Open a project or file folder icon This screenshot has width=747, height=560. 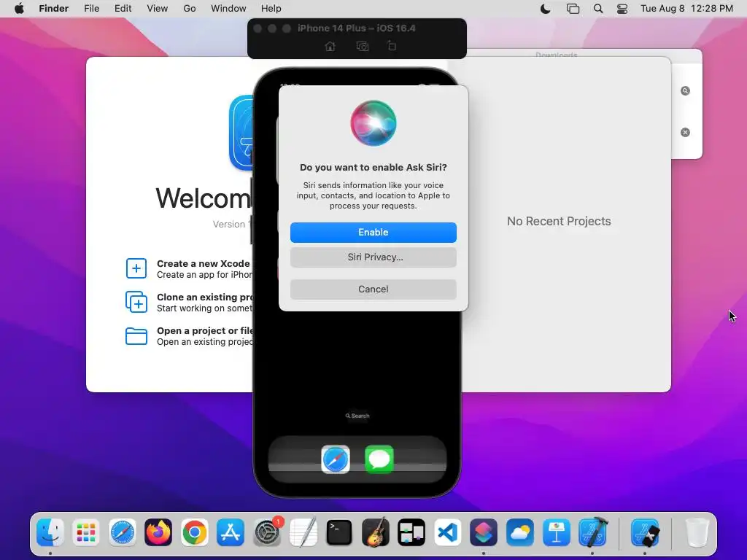tap(136, 335)
